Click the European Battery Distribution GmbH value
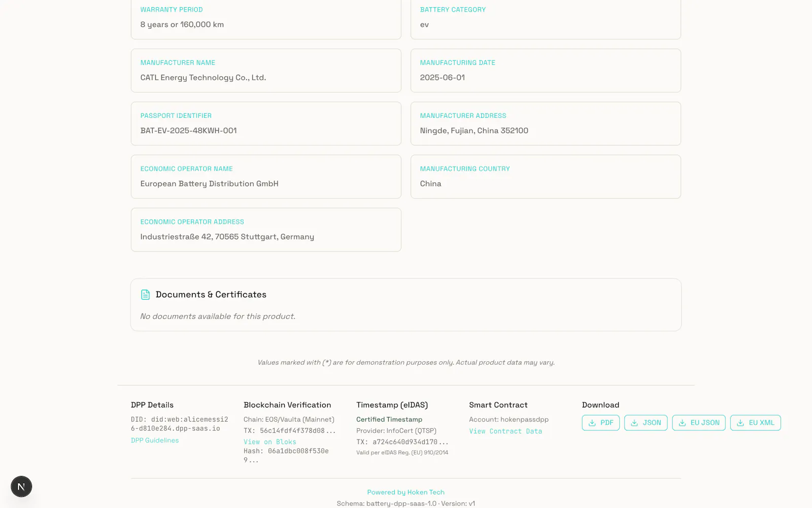This screenshot has height=508, width=812. coord(210,184)
